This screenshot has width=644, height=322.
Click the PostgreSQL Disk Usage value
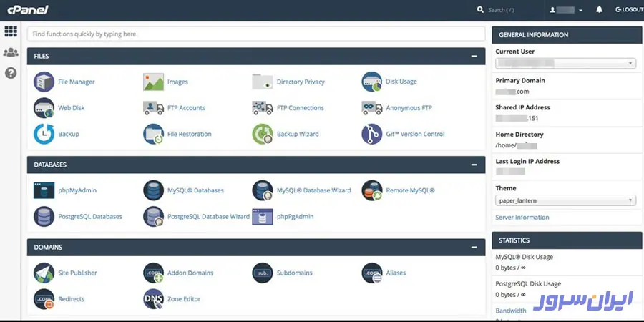(510, 295)
